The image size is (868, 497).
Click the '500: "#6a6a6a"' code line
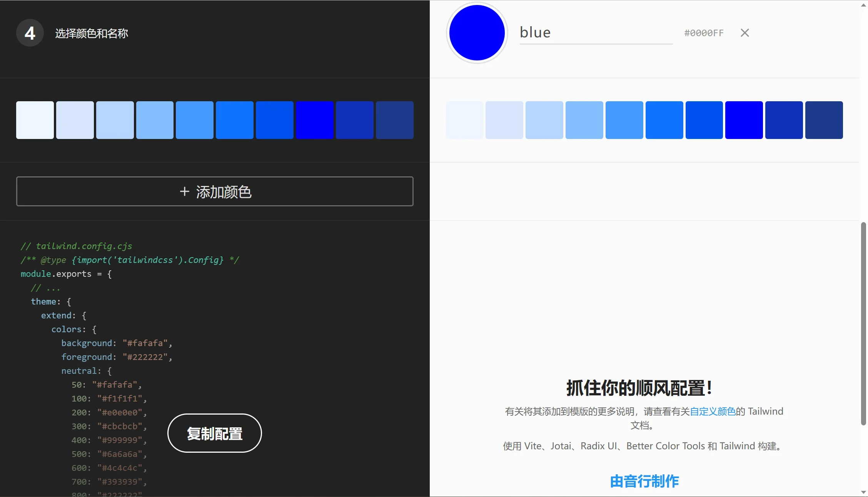click(109, 454)
